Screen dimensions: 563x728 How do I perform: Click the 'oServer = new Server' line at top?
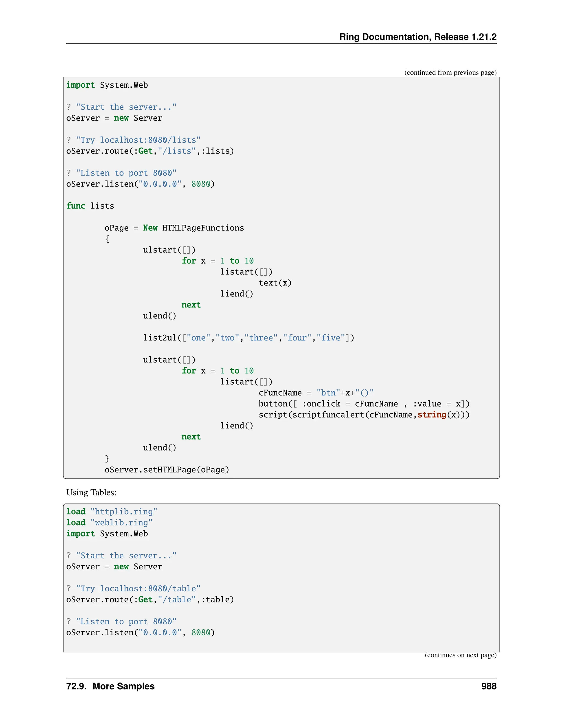tap(114, 118)
